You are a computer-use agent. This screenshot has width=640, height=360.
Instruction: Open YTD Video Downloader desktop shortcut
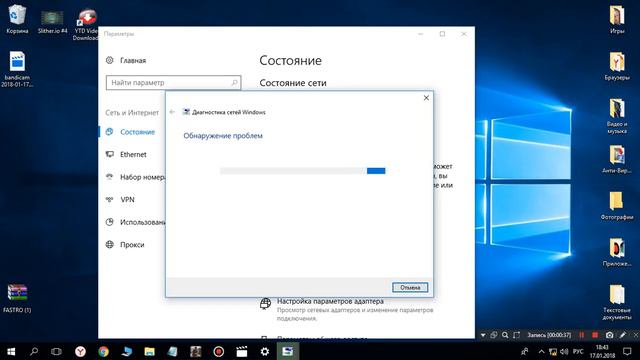click(87, 24)
